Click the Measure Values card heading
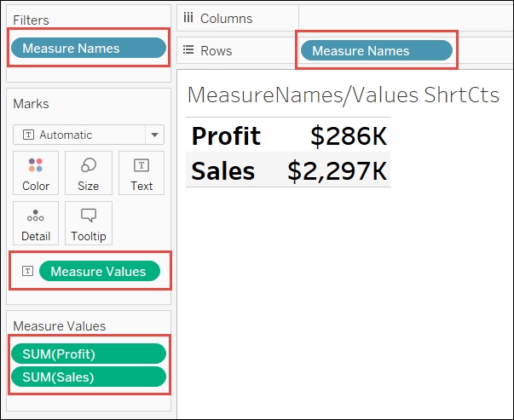This screenshot has width=514, height=420. 60,326
